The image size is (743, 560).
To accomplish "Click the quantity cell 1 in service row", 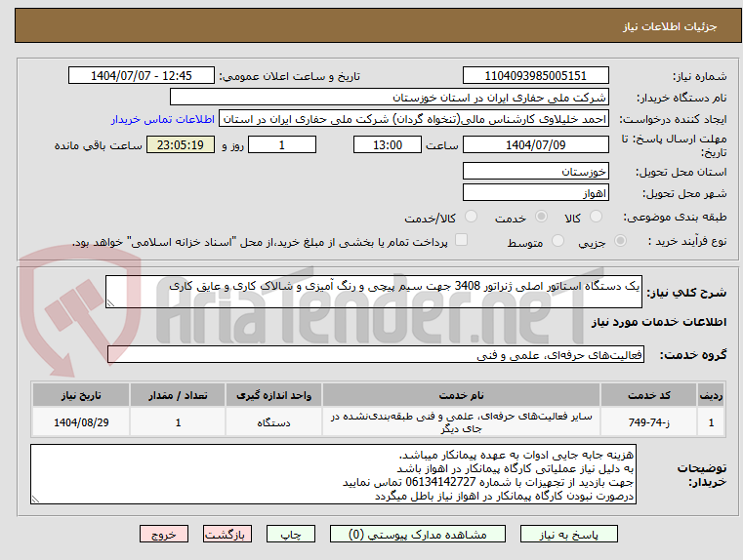I will (178, 422).
